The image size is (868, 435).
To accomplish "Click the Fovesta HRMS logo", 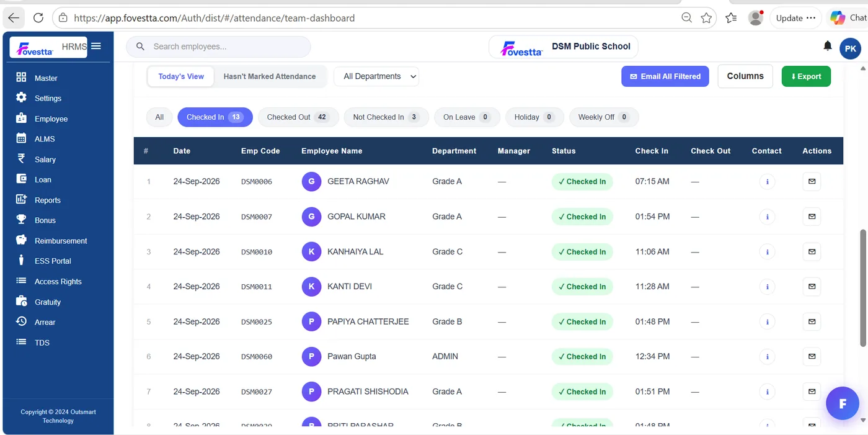I will click(x=48, y=47).
